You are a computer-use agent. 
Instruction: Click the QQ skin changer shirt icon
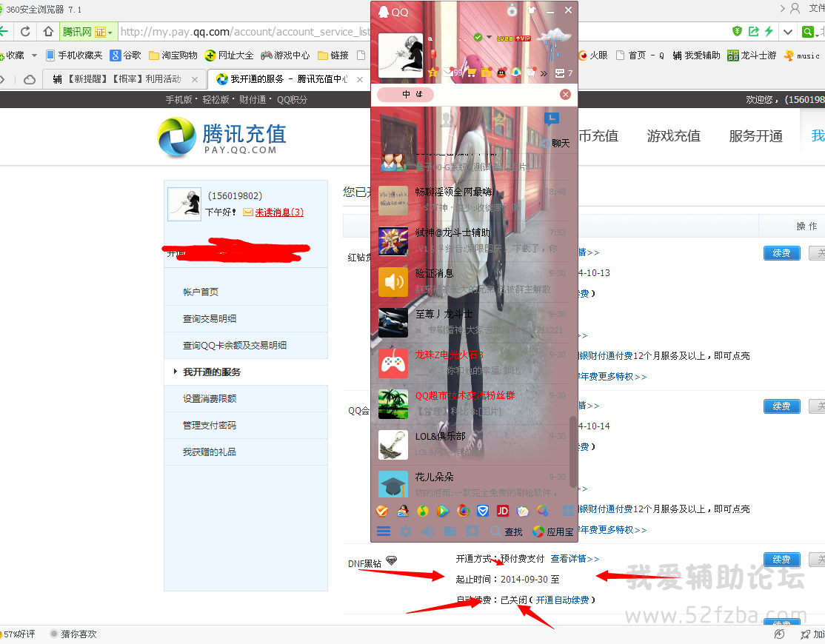531,10
